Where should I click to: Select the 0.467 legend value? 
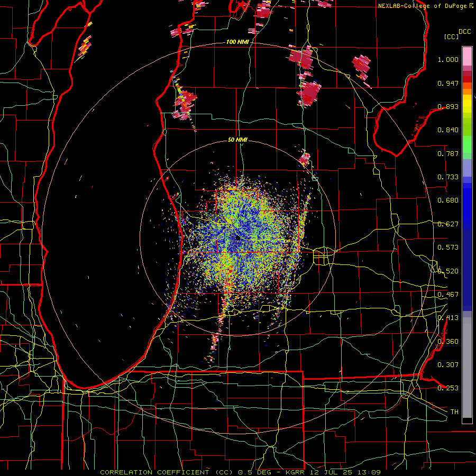click(x=448, y=295)
